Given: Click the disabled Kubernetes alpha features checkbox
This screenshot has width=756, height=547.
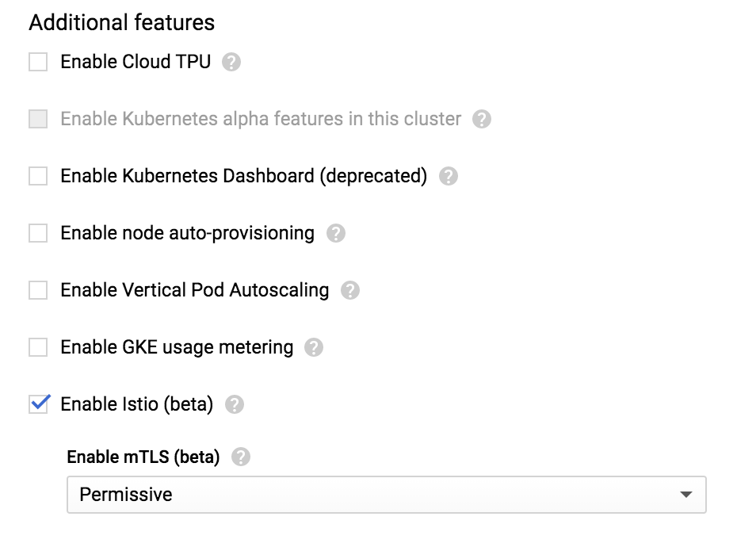Looking at the screenshot, I should pos(38,119).
